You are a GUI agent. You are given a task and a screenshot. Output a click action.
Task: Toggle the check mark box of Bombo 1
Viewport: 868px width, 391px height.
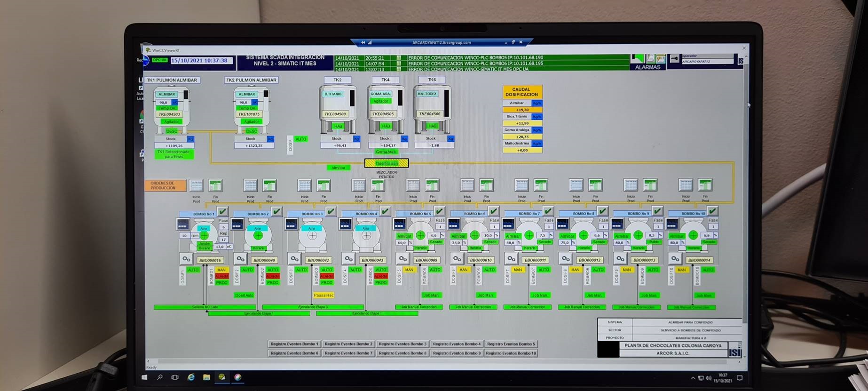222,211
